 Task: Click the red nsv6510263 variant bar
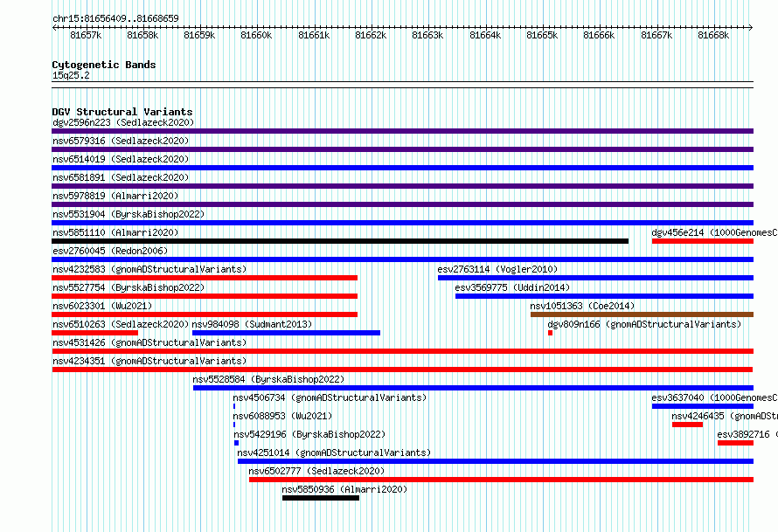click(x=94, y=333)
